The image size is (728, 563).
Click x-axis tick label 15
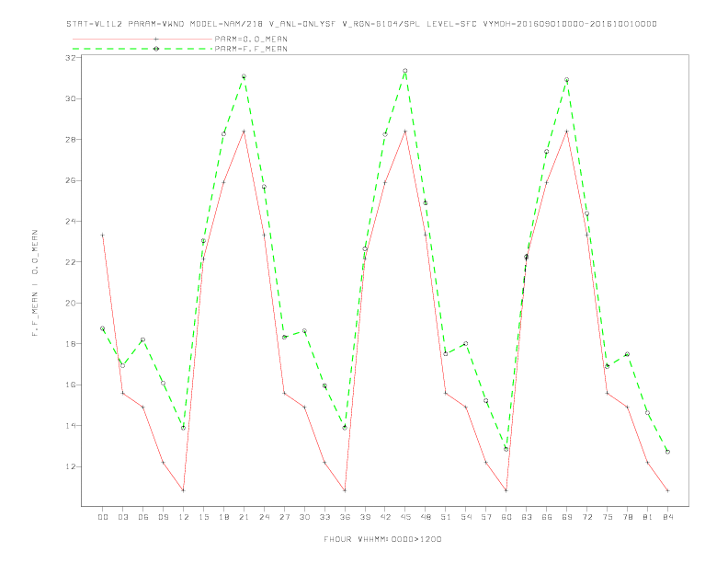(x=203, y=517)
